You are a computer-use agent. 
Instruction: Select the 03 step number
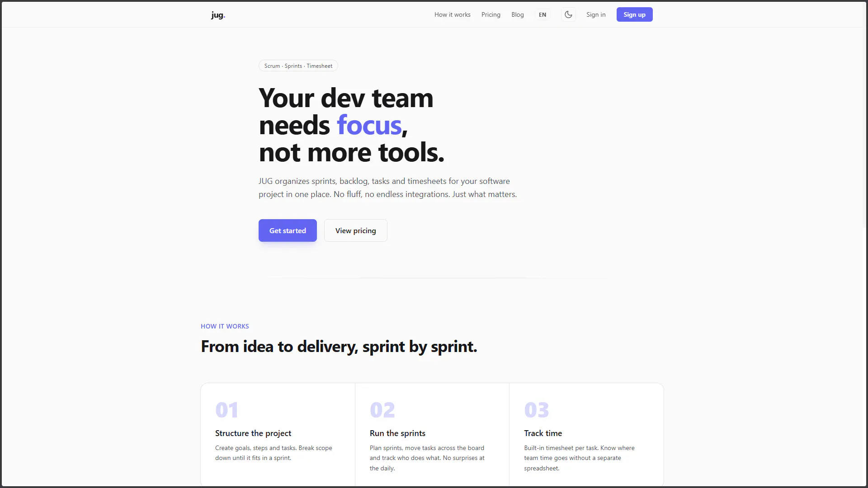pos(536,410)
